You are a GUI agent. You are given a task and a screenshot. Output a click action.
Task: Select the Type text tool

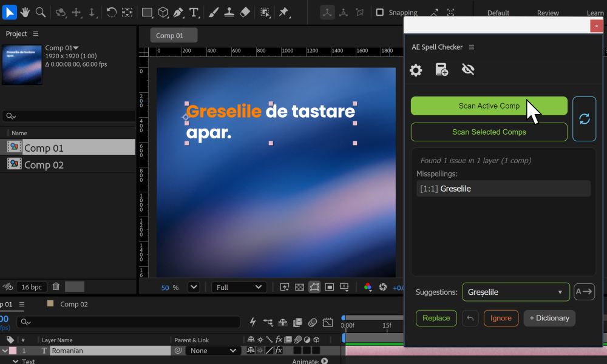tap(194, 13)
